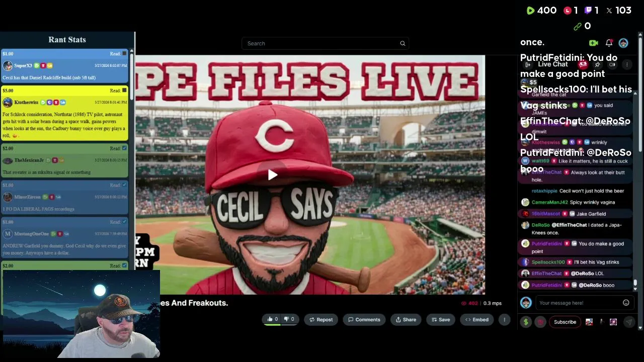Send a rant via dollar icon
Image resolution: width=644 pixels, height=362 pixels.
pos(526,322)
